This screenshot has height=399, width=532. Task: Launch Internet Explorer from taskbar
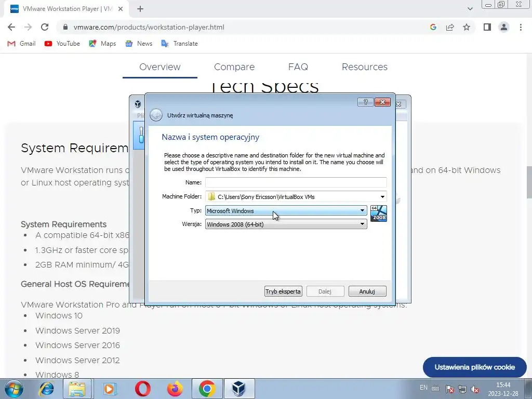[46, 389]
